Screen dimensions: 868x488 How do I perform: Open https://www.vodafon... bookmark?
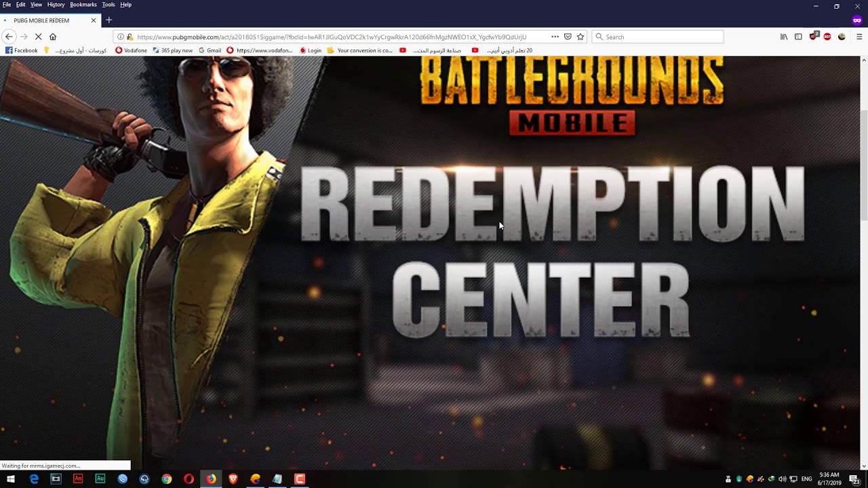[260, 51]
